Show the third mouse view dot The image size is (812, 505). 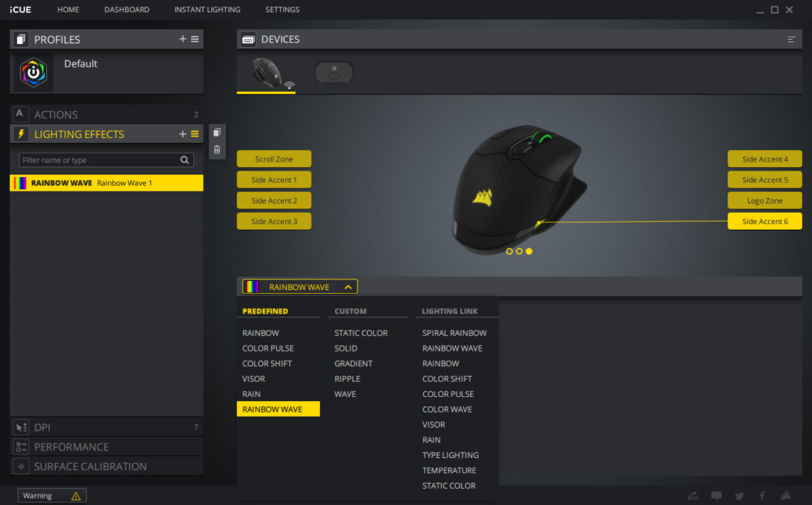[x=529, y=251]
